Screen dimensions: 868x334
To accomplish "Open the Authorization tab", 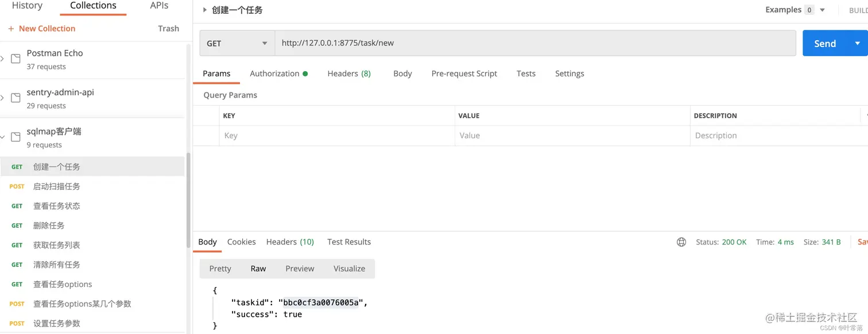I will coord(278,73).
